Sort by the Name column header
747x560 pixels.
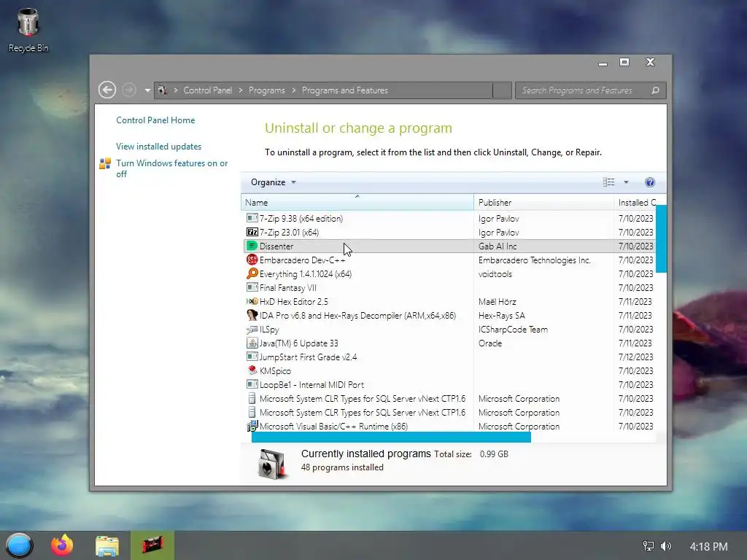[357, 203]
